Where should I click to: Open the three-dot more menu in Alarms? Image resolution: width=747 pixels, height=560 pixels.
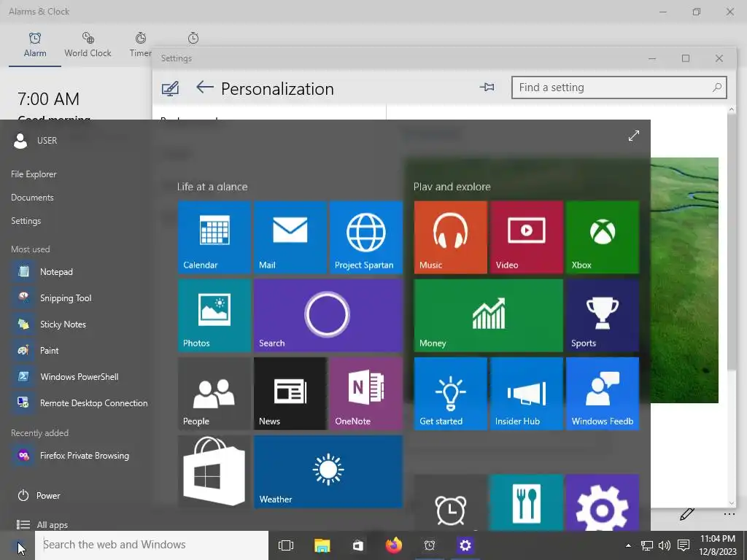click(x=729, y=514)
